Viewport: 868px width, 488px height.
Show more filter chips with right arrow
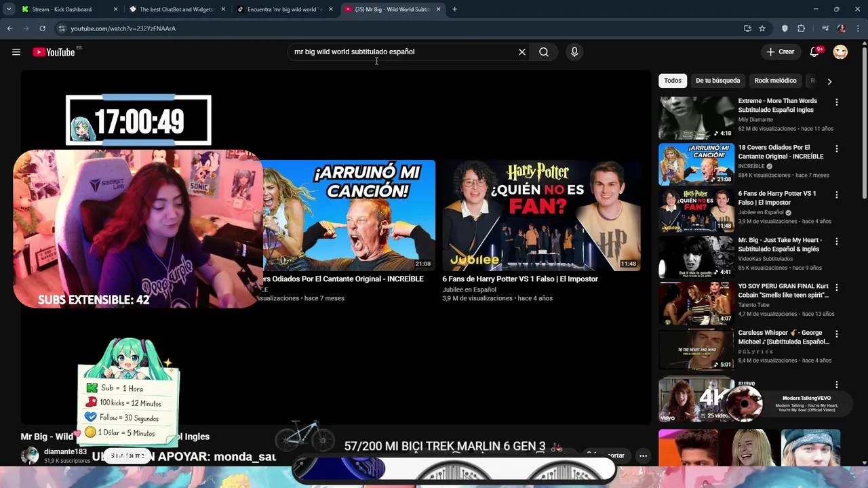(829, 81)
